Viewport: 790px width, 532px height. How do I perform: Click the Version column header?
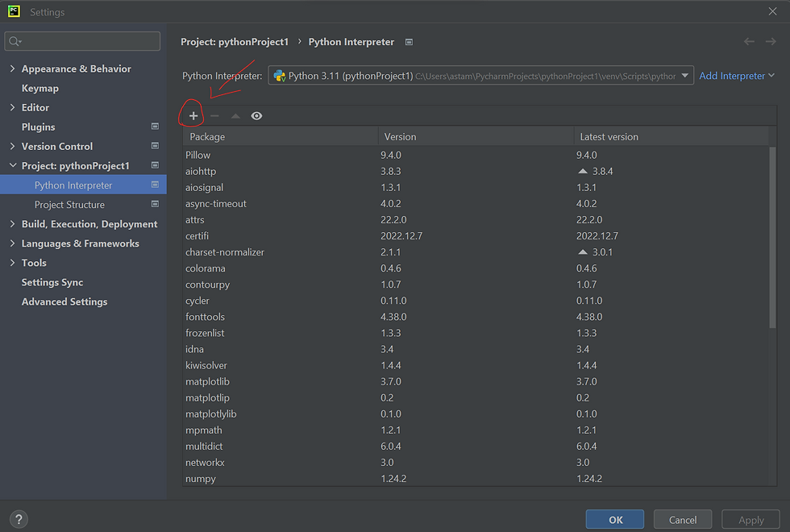476,136
